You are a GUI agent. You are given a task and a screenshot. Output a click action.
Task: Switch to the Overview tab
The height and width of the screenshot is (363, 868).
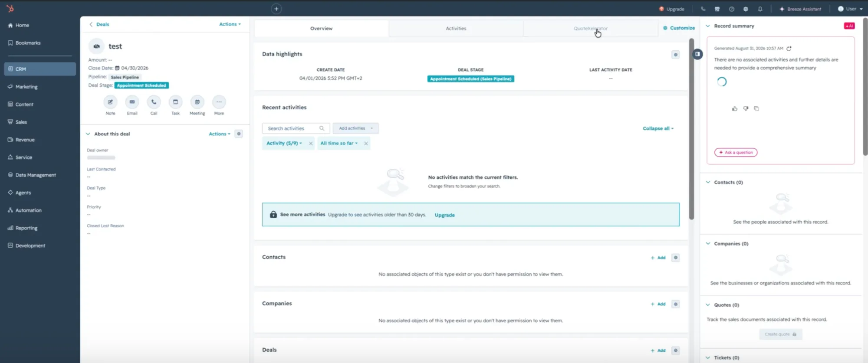click(x=321, y=29)
